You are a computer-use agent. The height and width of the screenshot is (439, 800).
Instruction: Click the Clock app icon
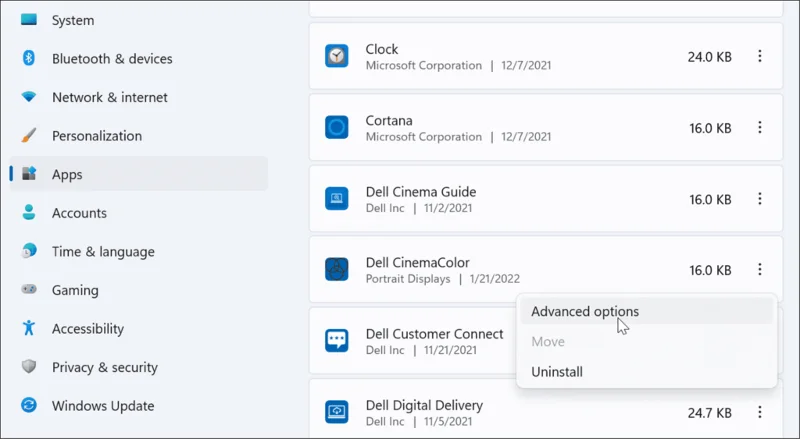[337, 56]
